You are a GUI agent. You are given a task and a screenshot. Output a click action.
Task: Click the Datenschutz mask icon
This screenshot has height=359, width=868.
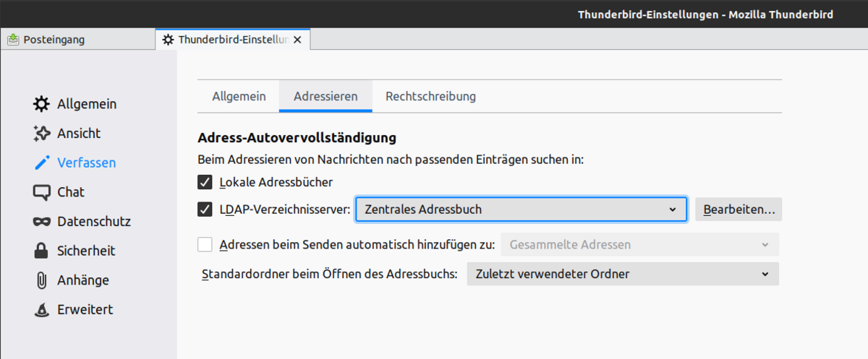tap(41, 222)
